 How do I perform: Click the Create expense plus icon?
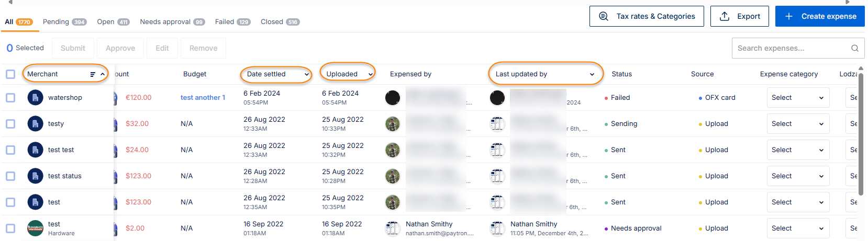[x=789, y=16]
